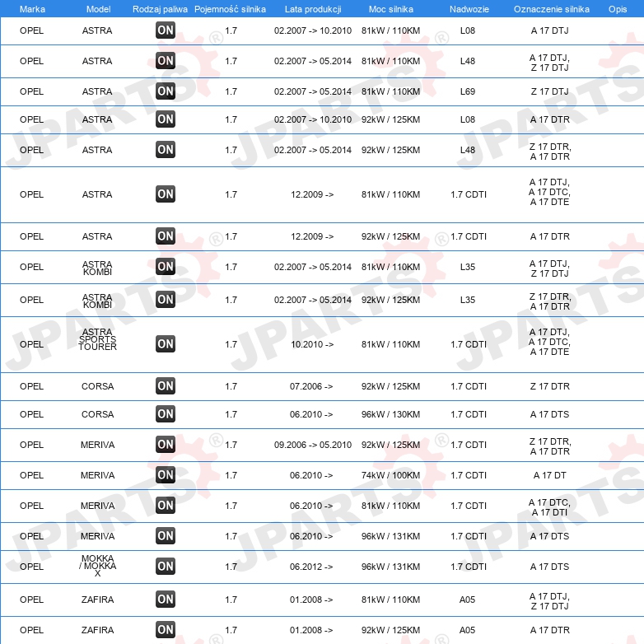Screen dimensions: 644x644
Task: Select the MERIVA model cell in the 74kW row
Action: point(97,475)
